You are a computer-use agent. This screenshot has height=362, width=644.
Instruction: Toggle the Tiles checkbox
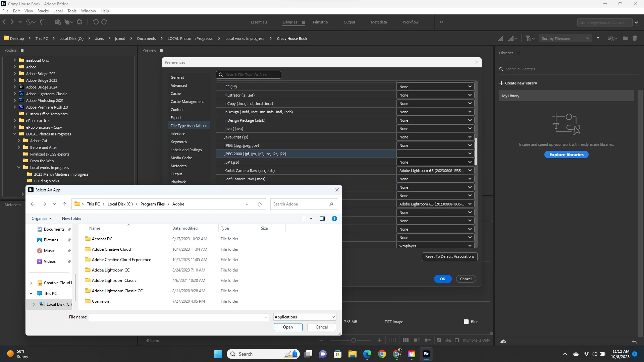pyautogui.click(x=439, y=340)
